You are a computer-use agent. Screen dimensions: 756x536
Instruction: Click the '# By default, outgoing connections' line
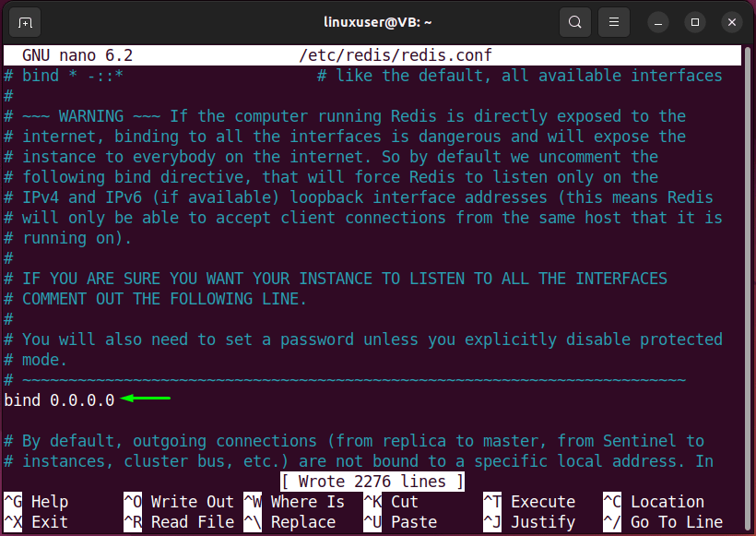354,441
